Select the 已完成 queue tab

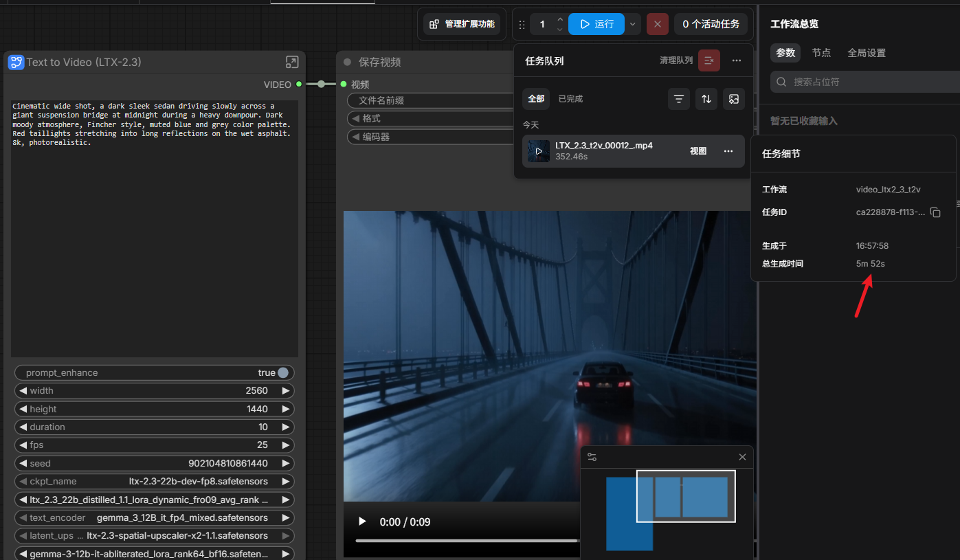[x=570, y=99]
